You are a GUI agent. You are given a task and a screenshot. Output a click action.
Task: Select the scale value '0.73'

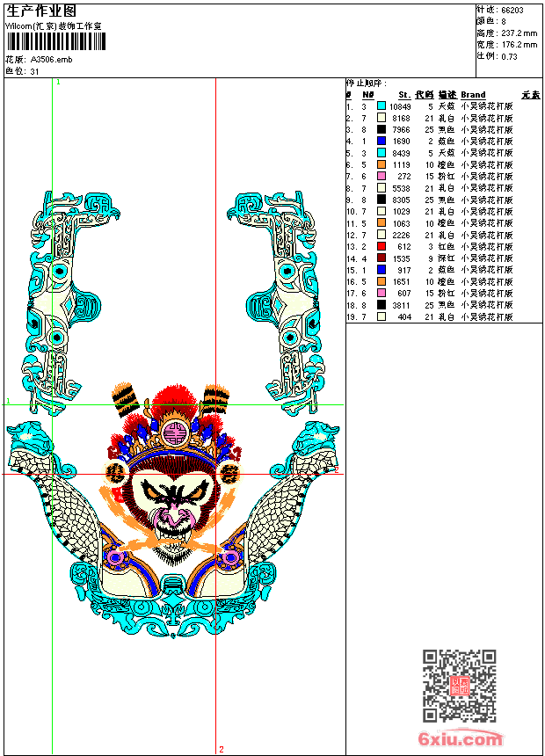pyautogui.click(x=509, y=56)
